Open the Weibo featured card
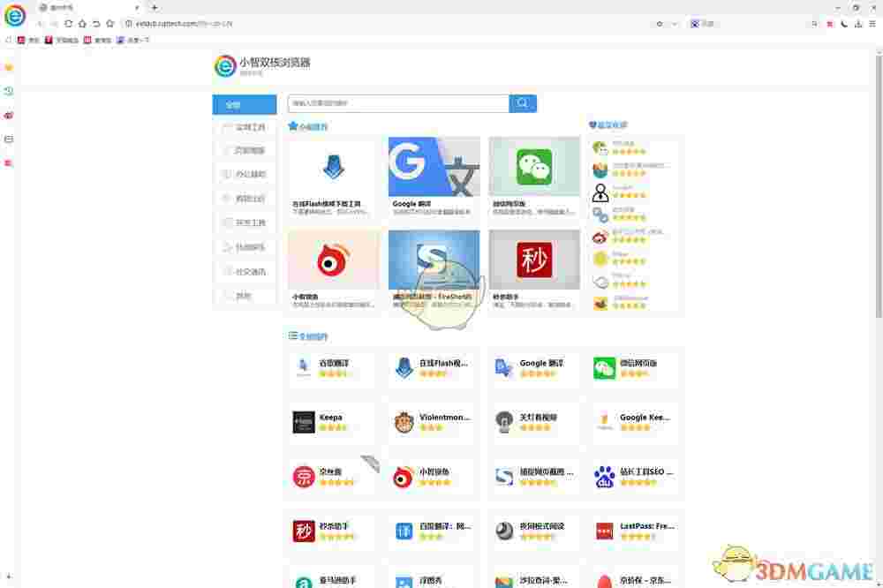The image size is (883, 588). pyautogui.click(x=334, y=270)
